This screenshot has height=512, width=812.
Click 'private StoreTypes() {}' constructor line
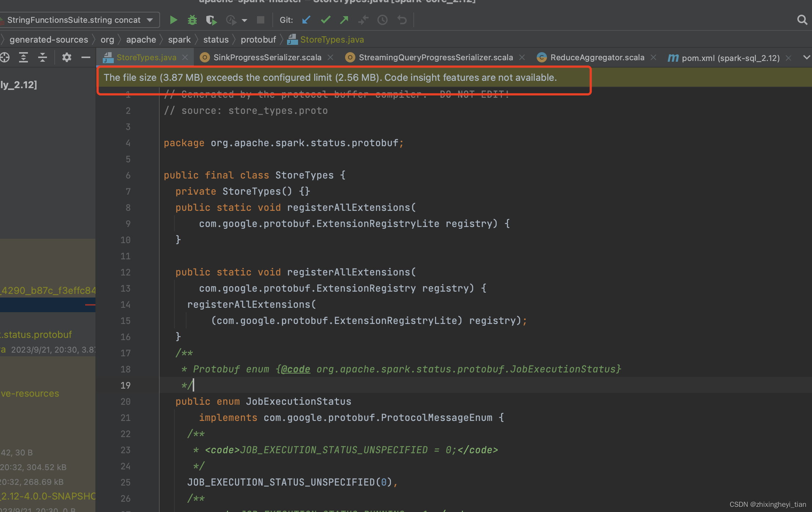point(243,191)
